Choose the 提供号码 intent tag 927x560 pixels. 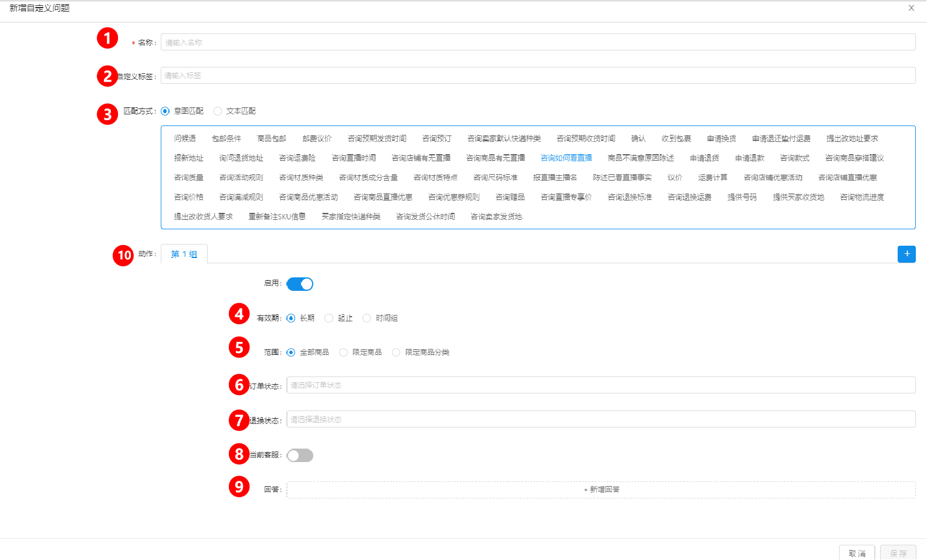point(742,197)
